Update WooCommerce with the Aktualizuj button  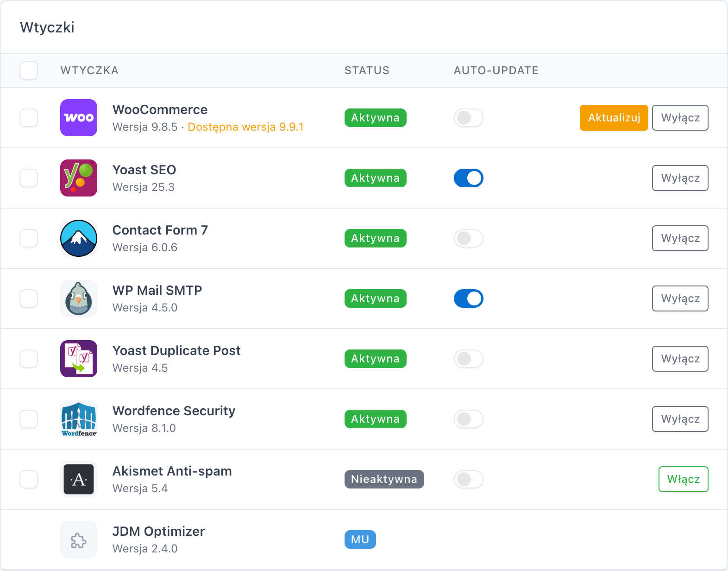tap(614, 118)
